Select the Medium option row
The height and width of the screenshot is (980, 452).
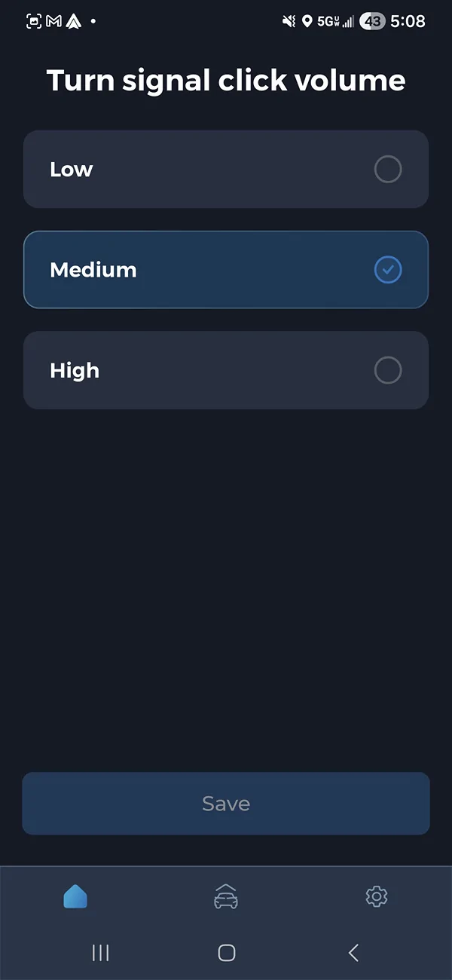[226, 269]
